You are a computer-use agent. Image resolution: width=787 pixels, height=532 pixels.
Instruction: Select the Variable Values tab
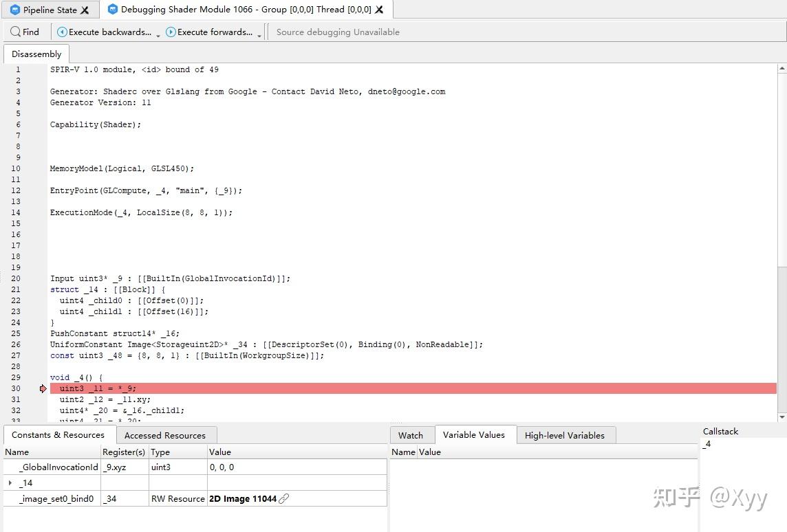click(x=474, y=434)
